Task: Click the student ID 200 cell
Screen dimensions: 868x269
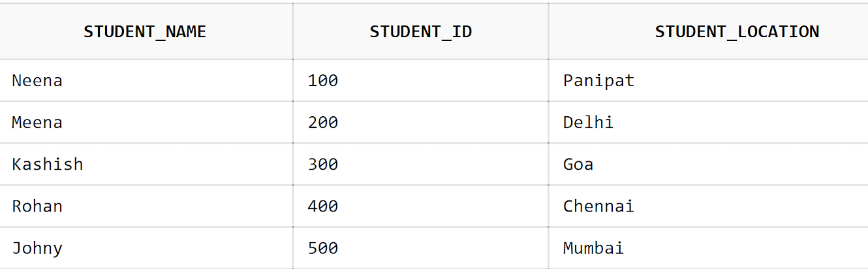Action: click(420, 122)
